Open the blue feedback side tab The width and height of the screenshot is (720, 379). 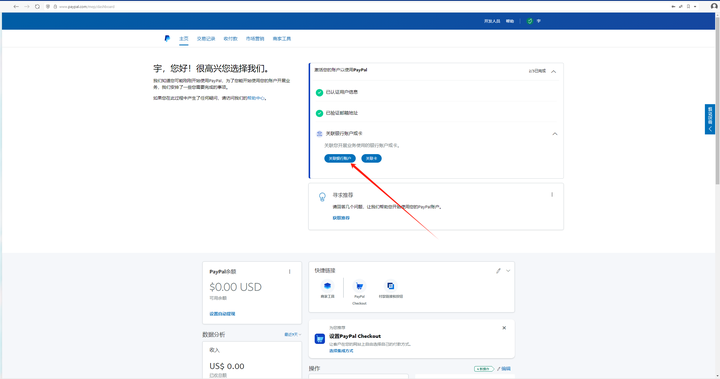710,119
